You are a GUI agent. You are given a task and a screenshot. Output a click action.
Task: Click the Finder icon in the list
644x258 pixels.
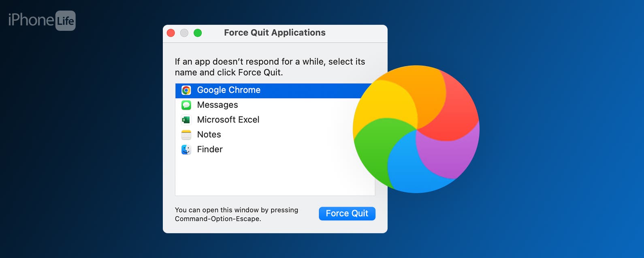(x=186, y=149)
